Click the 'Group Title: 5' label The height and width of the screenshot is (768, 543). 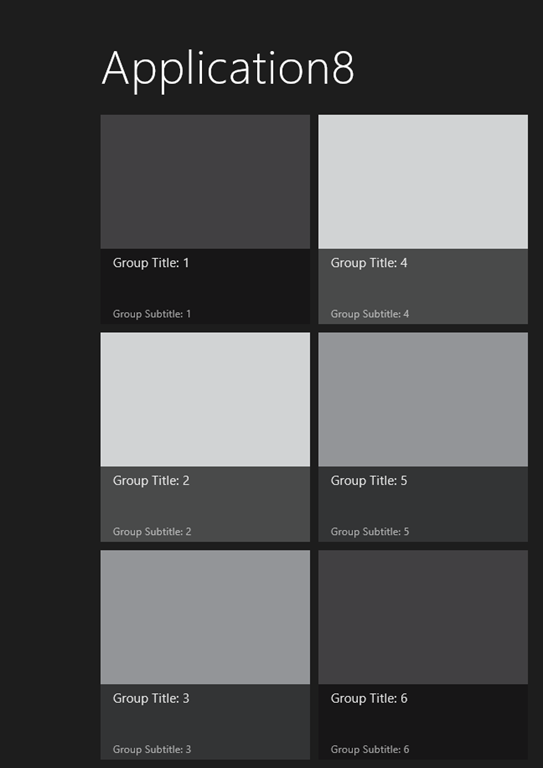click(369, 480)
